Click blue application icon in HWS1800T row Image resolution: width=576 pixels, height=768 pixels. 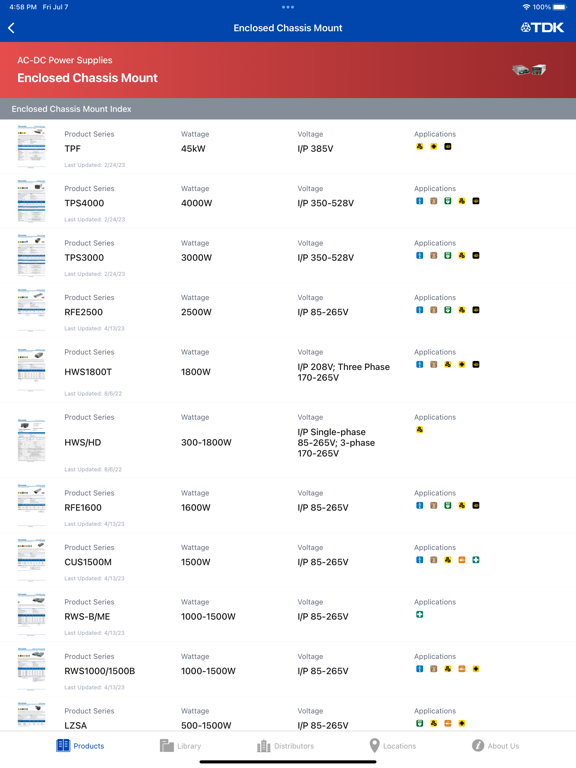420,364
